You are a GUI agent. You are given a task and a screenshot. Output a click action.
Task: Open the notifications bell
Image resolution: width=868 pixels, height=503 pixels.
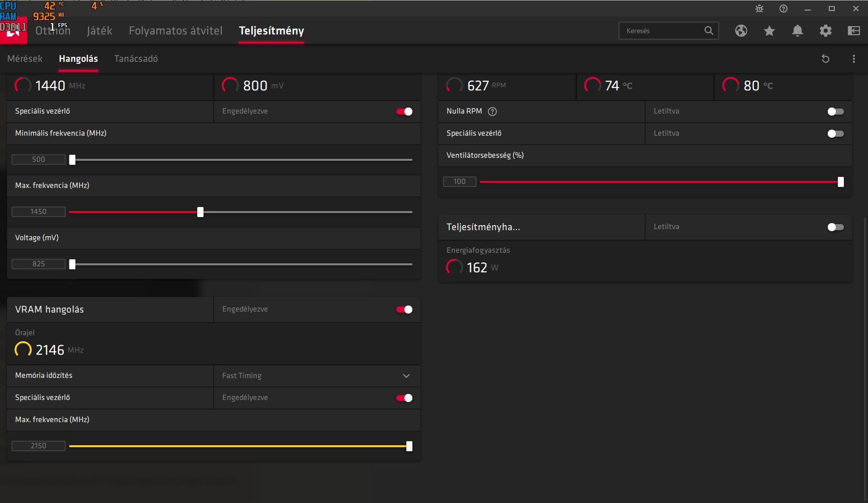pos(797,31)
